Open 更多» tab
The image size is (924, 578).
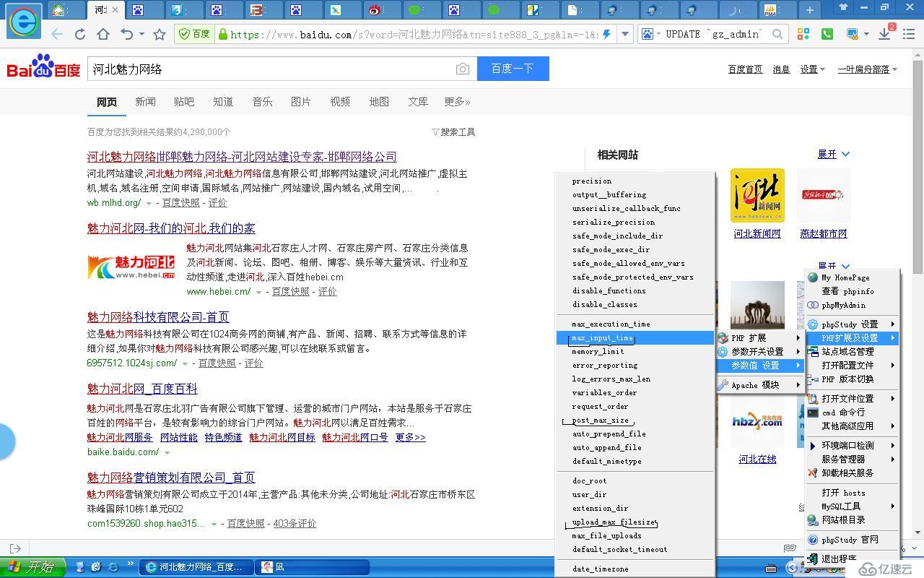pos(457,102)
